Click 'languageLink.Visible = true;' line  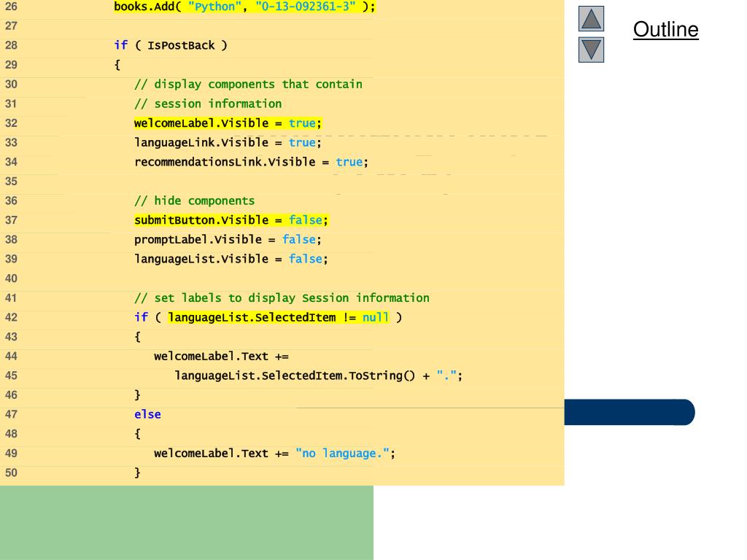[x=228, y=143]
